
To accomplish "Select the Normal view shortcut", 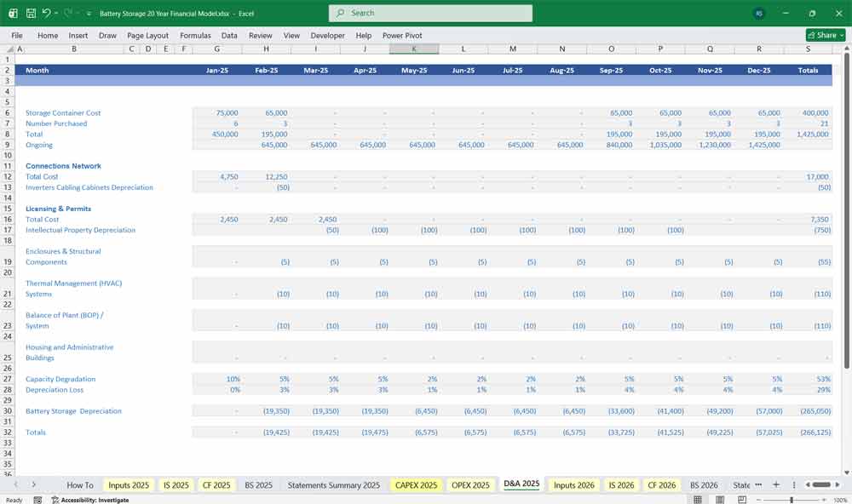I will coord(699,499).
